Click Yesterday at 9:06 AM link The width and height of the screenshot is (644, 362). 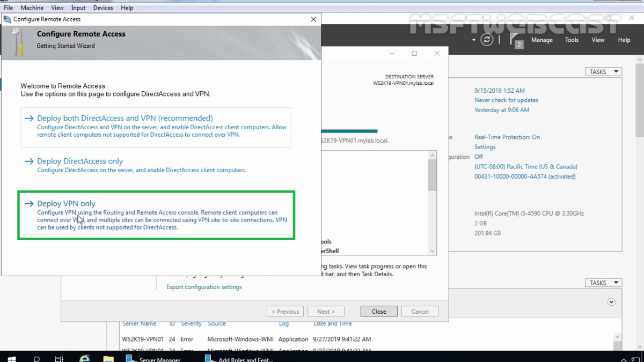coord(502,110)
